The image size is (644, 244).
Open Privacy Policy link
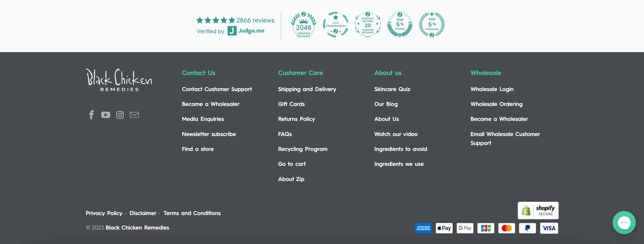(104, 213)
